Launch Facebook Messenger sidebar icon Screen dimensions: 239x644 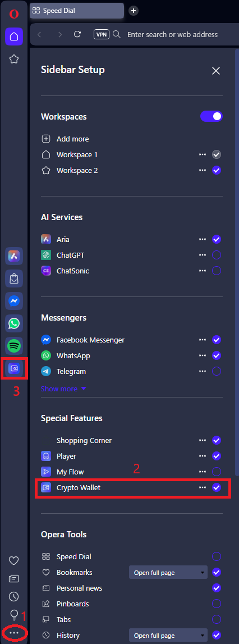tap(14, 302)
